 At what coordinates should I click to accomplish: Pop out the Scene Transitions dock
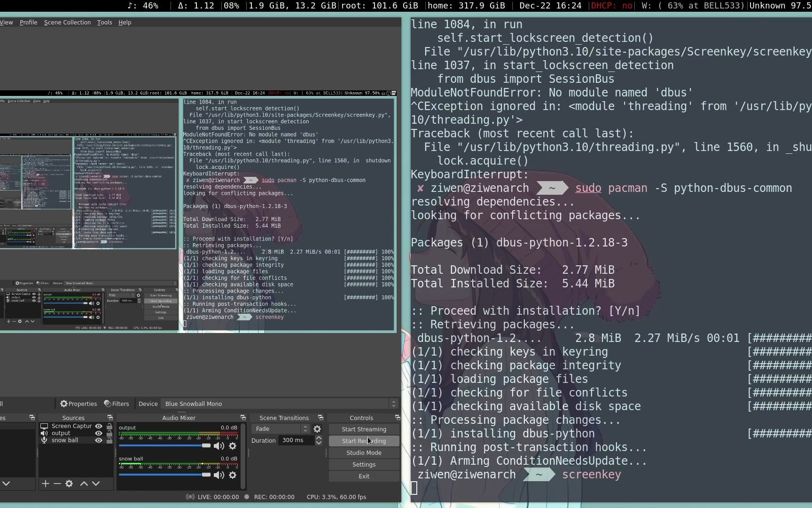320,418
